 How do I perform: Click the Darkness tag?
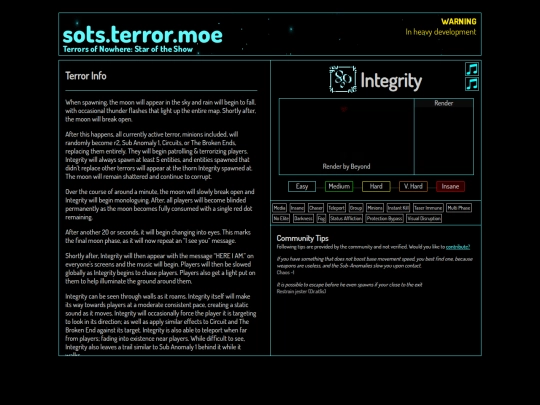(303, 218)
